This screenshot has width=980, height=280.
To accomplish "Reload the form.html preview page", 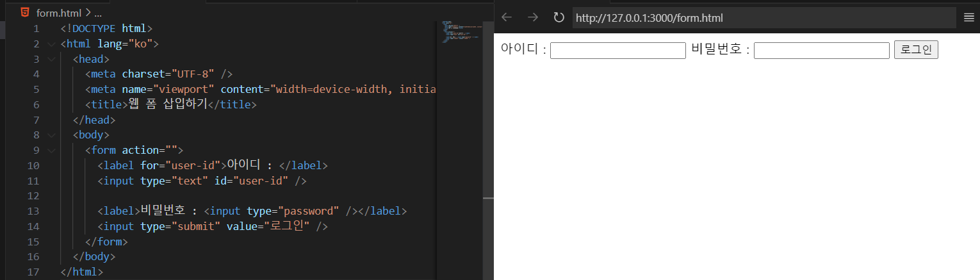I will [x=559, y=17].
